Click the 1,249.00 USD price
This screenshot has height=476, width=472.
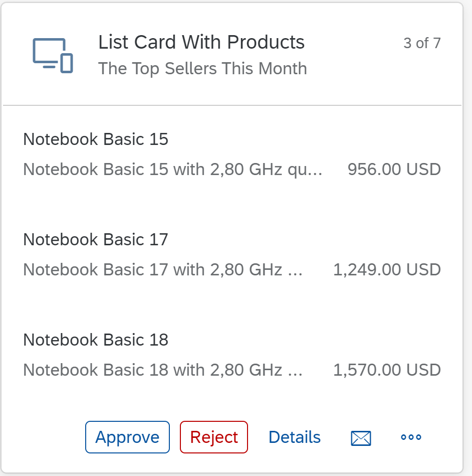(x=387, y=269)
